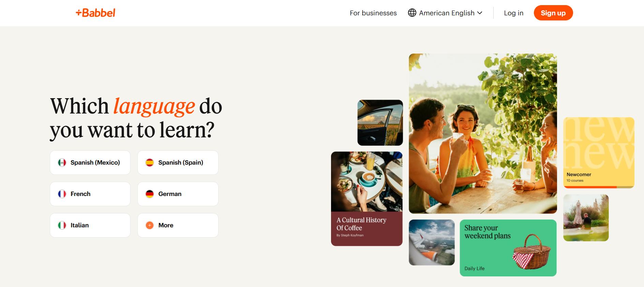Image resolution: width=644 pixels, height=287 pixels.
Task: Choose the German language button
Action: pyautogui.click(x=178, y=194)
